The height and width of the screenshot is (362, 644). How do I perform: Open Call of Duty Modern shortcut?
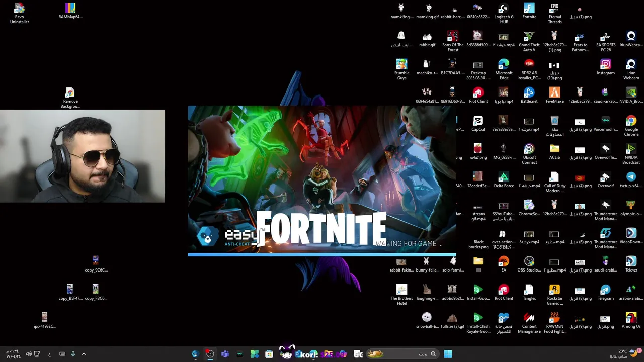(555, 183)
